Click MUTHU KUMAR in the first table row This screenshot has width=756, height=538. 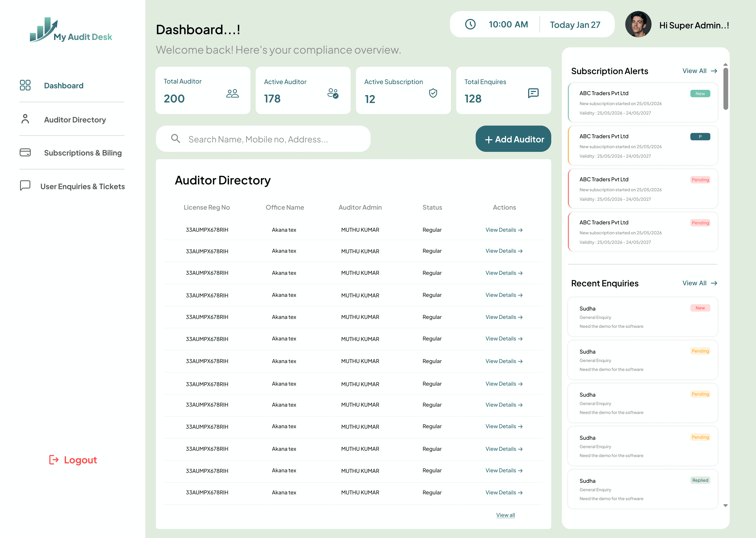[x=360, y=230]
